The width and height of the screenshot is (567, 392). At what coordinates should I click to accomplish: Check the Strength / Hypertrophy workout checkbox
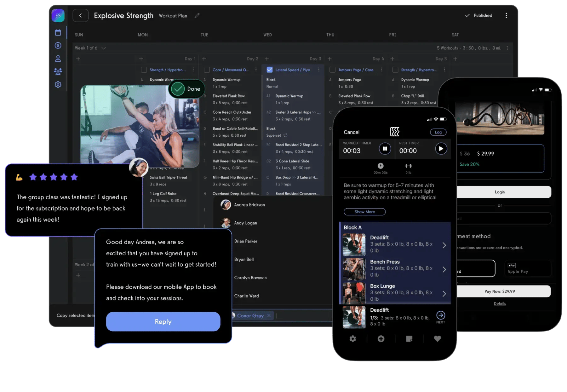tap(144, 70)
